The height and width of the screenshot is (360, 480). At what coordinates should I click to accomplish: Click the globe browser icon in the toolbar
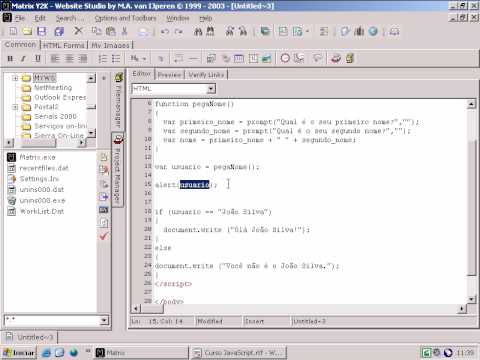[373, 31]
